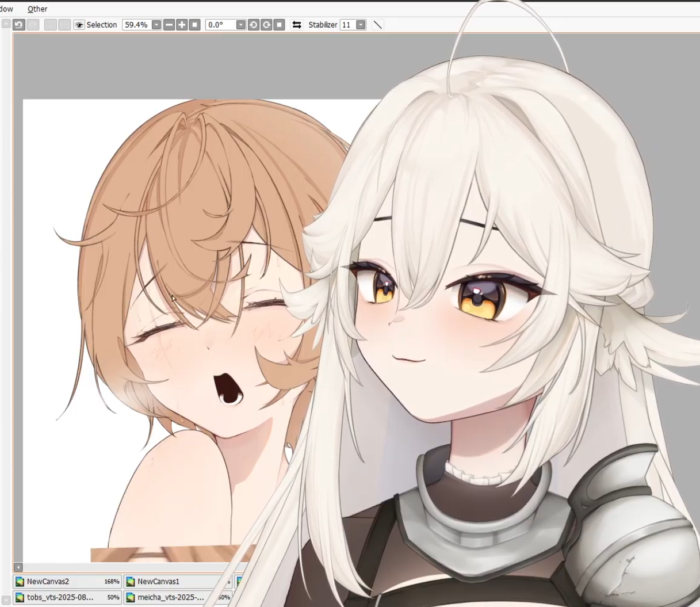Toggle the Selection visibility eye icon
Screen dimensions: 700x607
(79, 25)
